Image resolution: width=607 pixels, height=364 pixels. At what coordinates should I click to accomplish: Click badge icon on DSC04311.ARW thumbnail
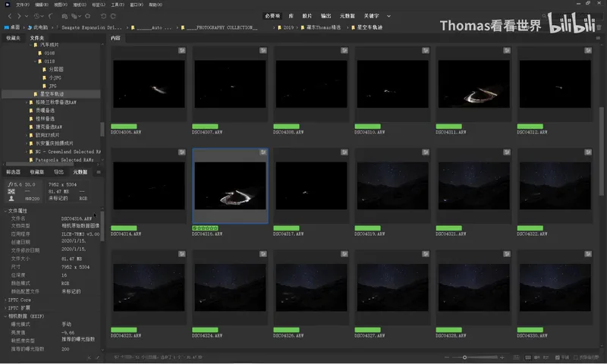point(507,51)
